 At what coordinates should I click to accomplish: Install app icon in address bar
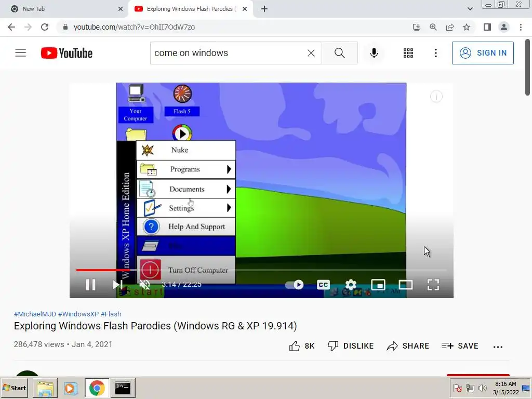[417, 27]
